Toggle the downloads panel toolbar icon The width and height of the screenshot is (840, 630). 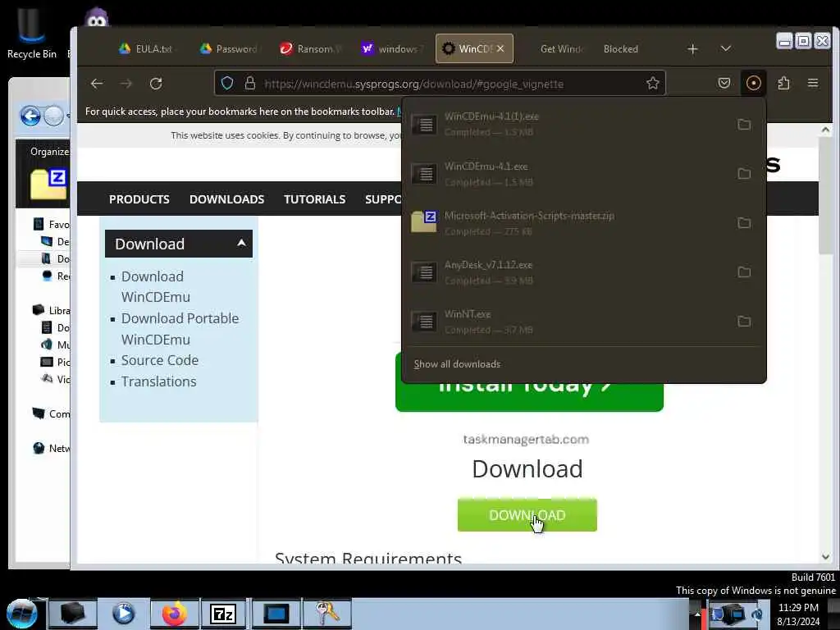click(x=753, y=83)
